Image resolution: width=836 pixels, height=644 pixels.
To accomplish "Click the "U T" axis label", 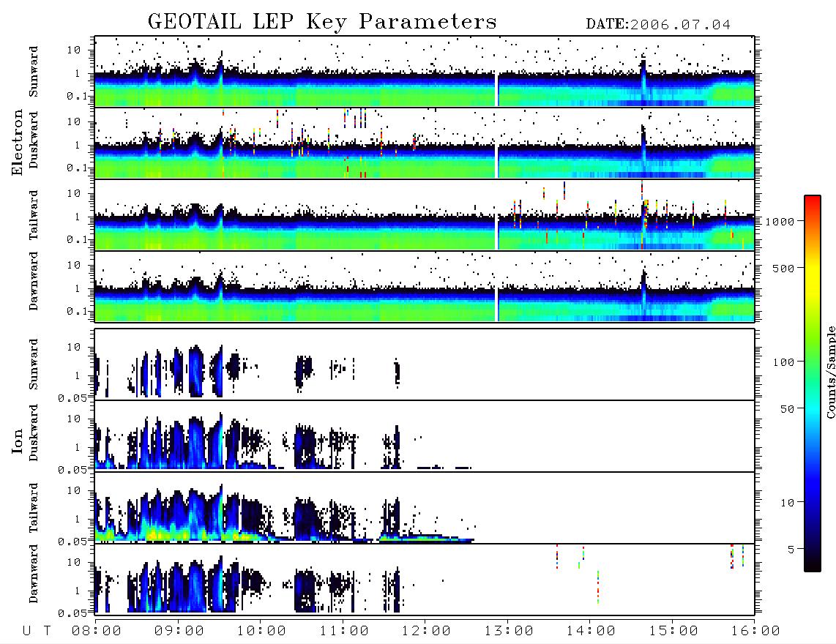I will pos(37,631).
